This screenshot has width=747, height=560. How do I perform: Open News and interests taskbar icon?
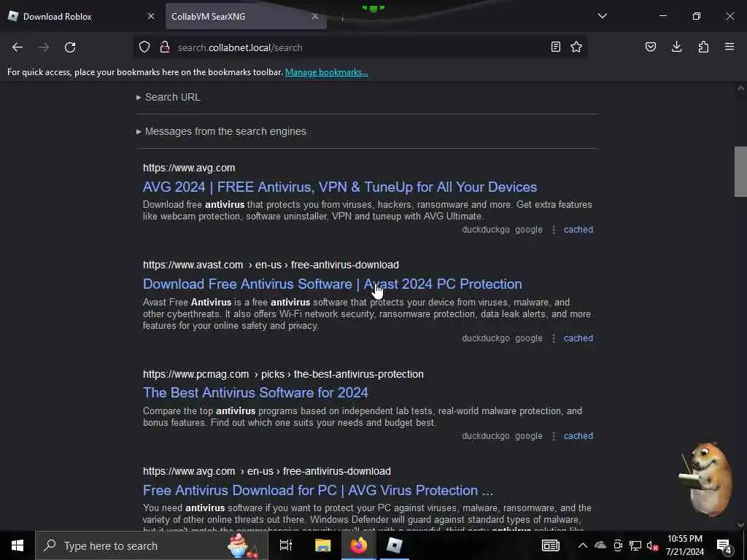pyautogui.click(x=550, y=545)
